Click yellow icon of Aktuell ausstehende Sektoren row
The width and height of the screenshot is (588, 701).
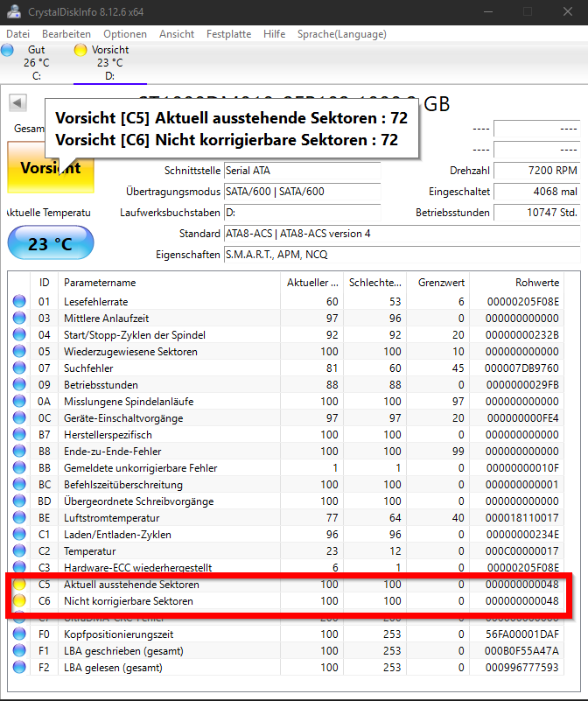click(19, 585)
